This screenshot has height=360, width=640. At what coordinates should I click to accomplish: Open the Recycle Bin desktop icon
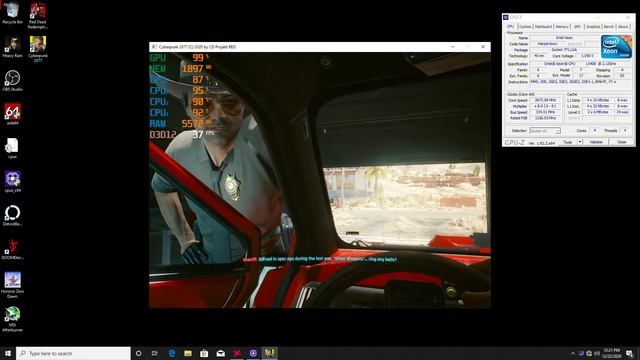12,13
